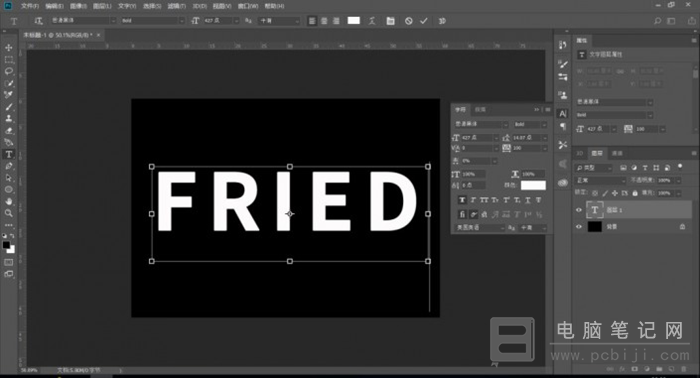Cancel current text edits
This screenshot has width=700, height=378.
tap(408, 21)
